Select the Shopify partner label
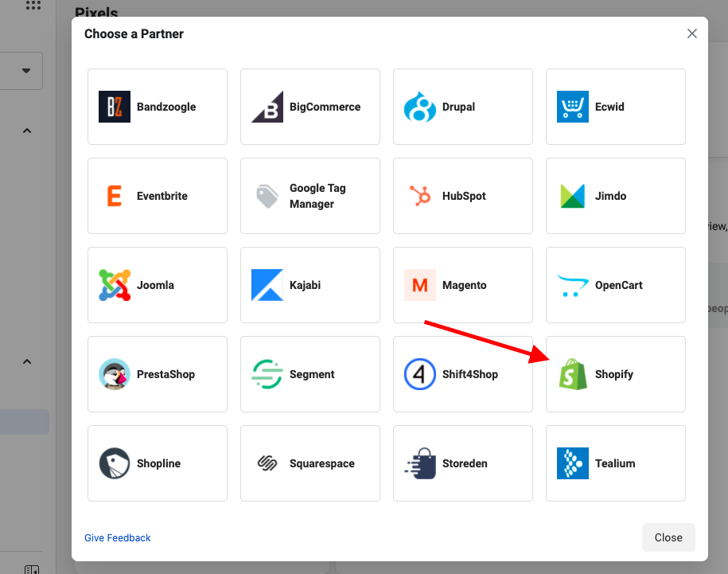Image resolution: width=728 pixels, height=574 pixels. [613, 374]
